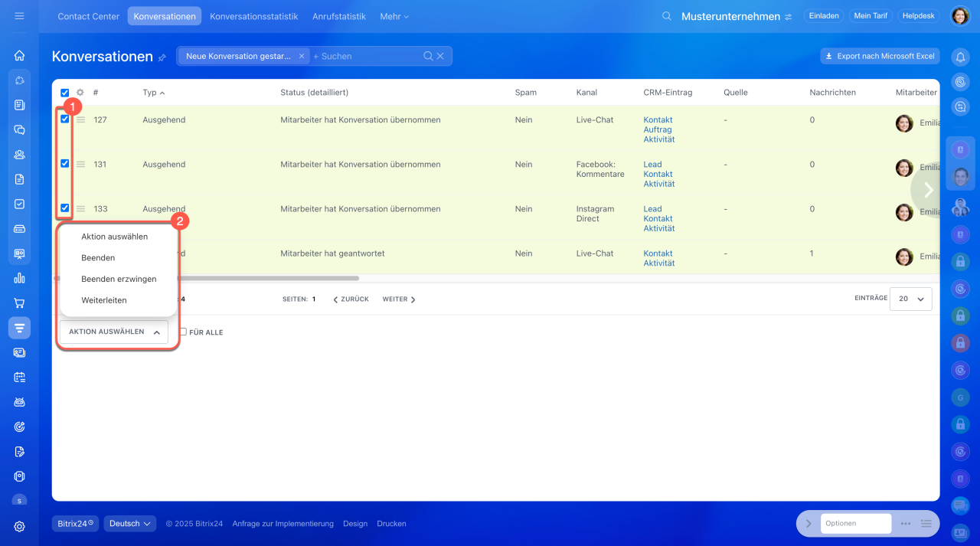Open the Lead link in row 131
The width and height of the screenshot is (980, 546).
click(652, 164)
